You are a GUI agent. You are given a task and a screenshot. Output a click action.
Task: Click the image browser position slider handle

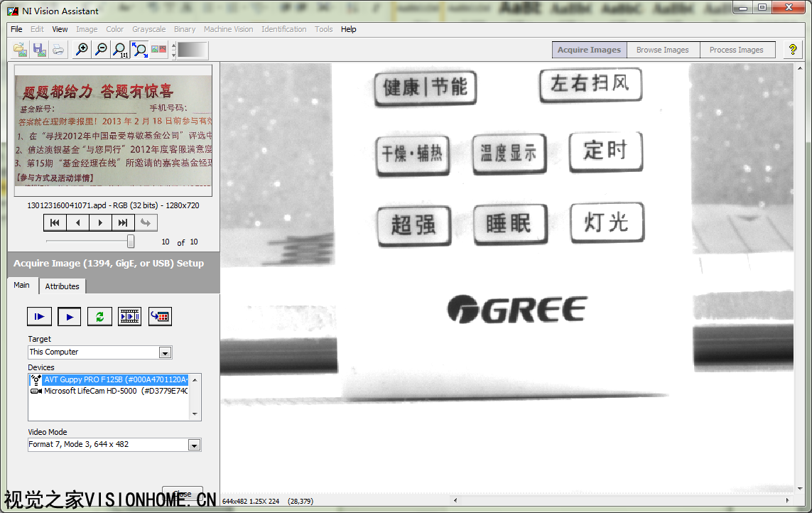coord(131,242)
